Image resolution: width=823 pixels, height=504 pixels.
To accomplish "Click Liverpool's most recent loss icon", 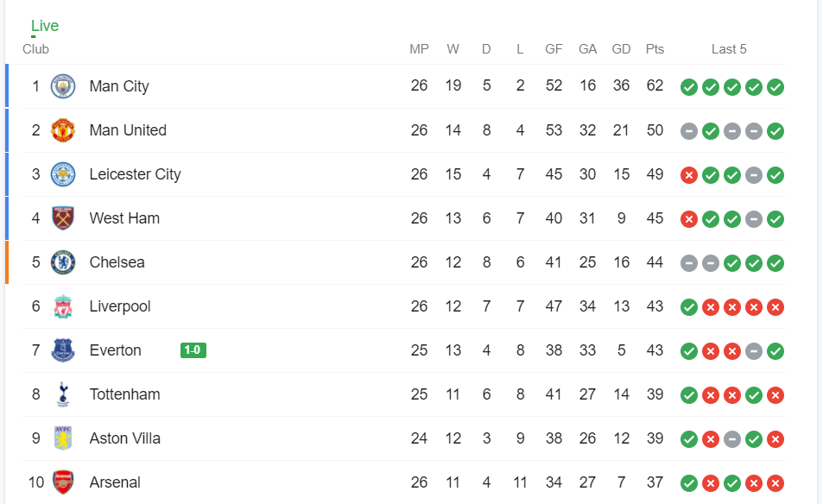I will (x=776, y=306).
